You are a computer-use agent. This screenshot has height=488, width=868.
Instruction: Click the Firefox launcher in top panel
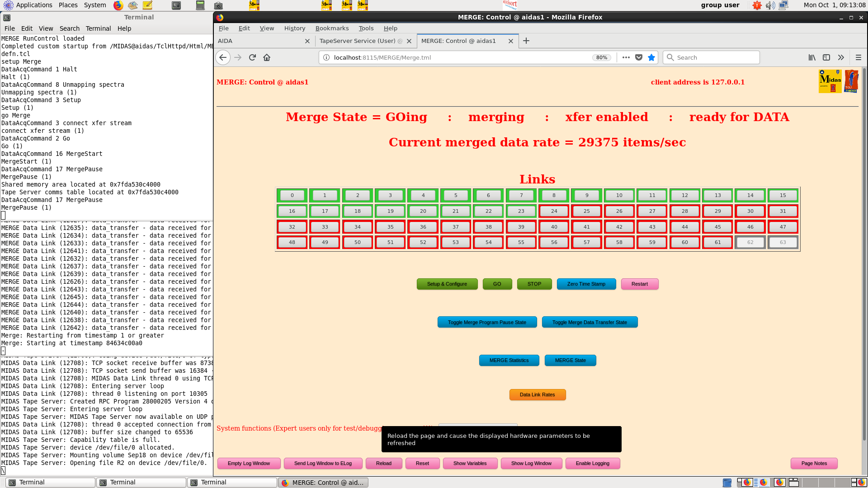[x=118, y=5]
